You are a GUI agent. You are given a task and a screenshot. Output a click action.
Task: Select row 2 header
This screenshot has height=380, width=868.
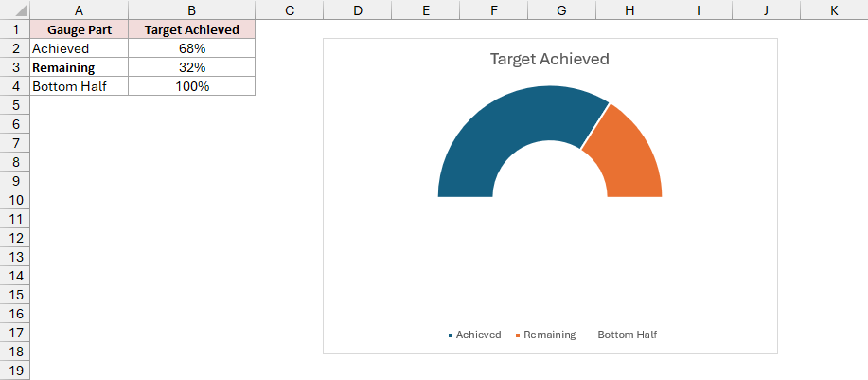point(15,48)
